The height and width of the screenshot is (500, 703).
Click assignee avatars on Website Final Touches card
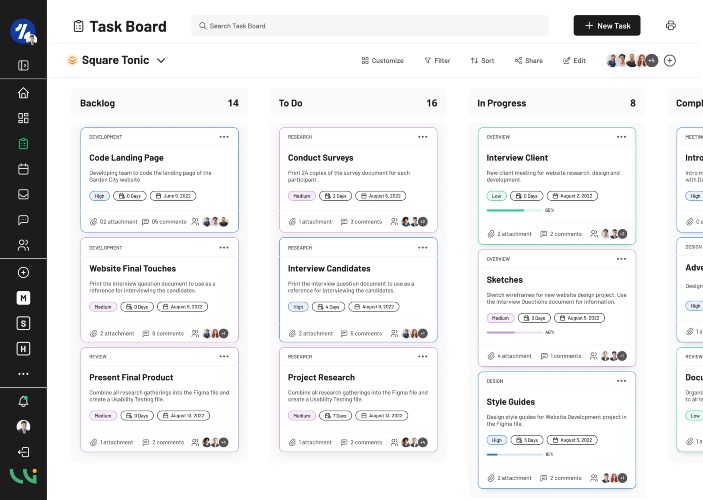(x=216, y=334)
